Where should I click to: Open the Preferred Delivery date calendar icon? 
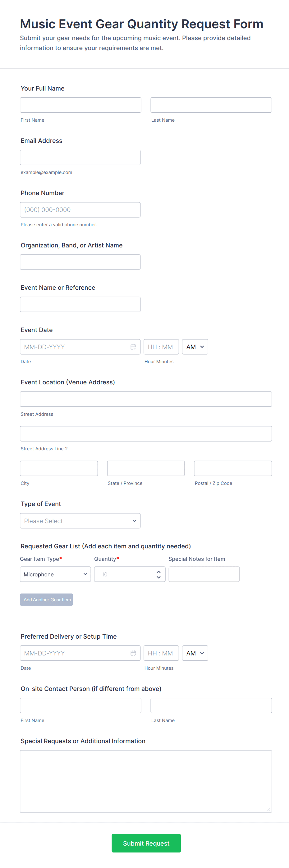(133, 653)
